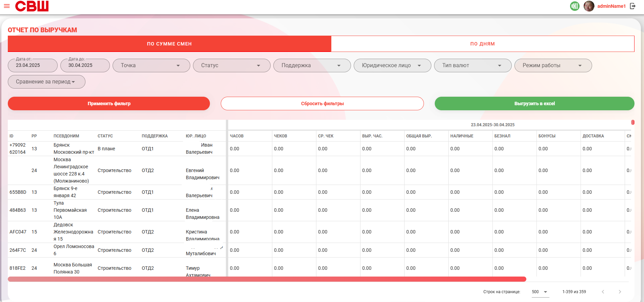644x302 pixels.
Task: Switch to the По дням tab
Action: click(483, 44)
